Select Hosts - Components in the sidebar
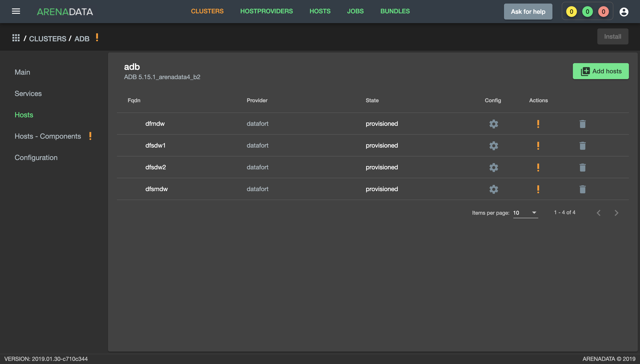The image size is (640, 364). [48, 136]
